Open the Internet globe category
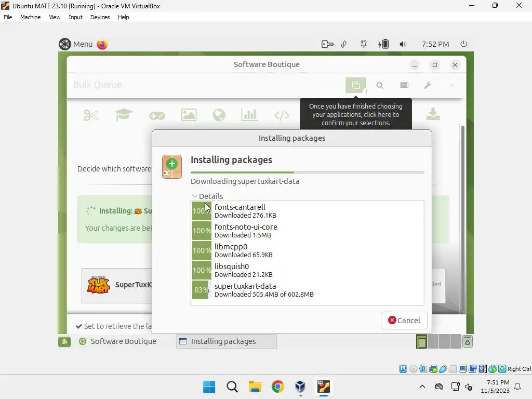Viewport: 532px width, 399px height. pos(219,115)
